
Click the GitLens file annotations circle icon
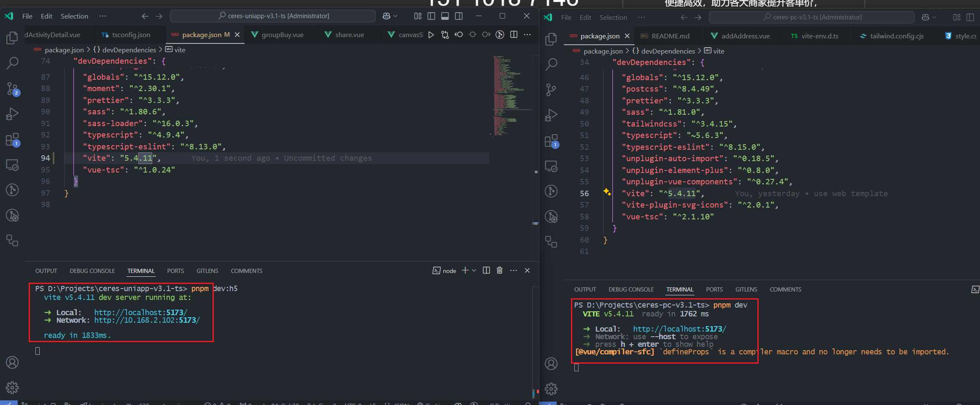500,35
